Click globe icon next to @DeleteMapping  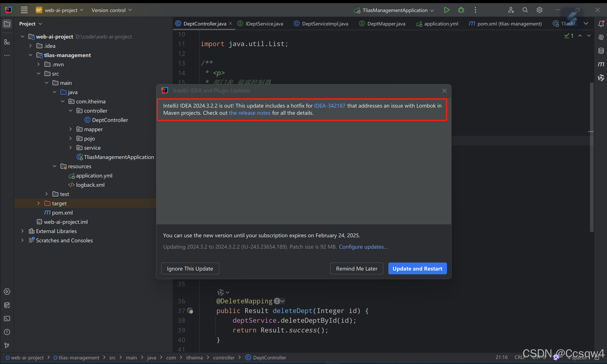pos(277,301)
